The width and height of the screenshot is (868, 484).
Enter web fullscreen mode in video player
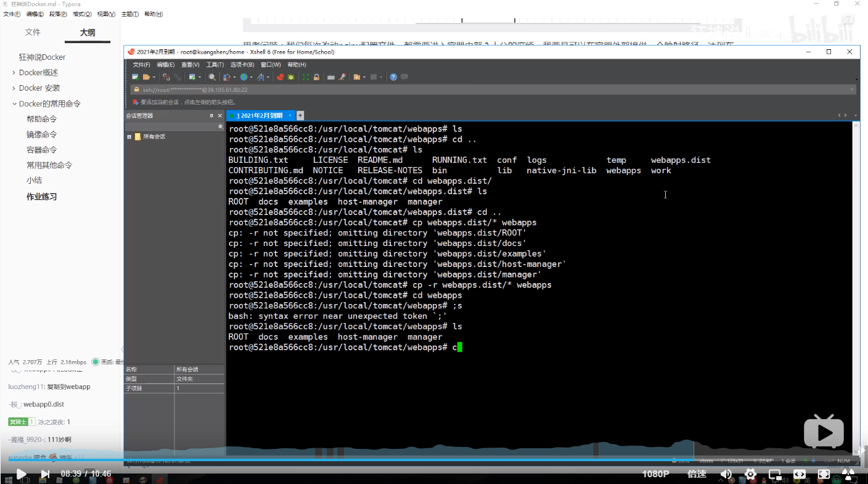(x=800, y=474)
